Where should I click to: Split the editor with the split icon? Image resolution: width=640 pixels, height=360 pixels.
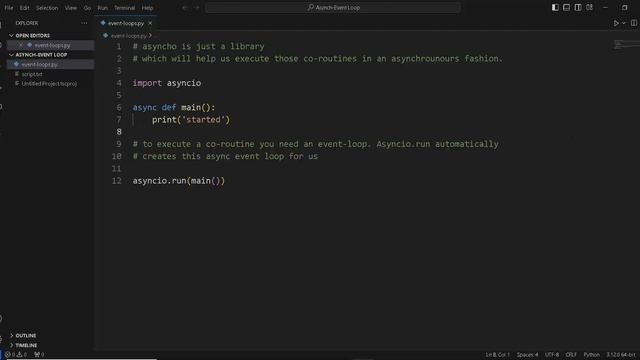pos(634,23)
